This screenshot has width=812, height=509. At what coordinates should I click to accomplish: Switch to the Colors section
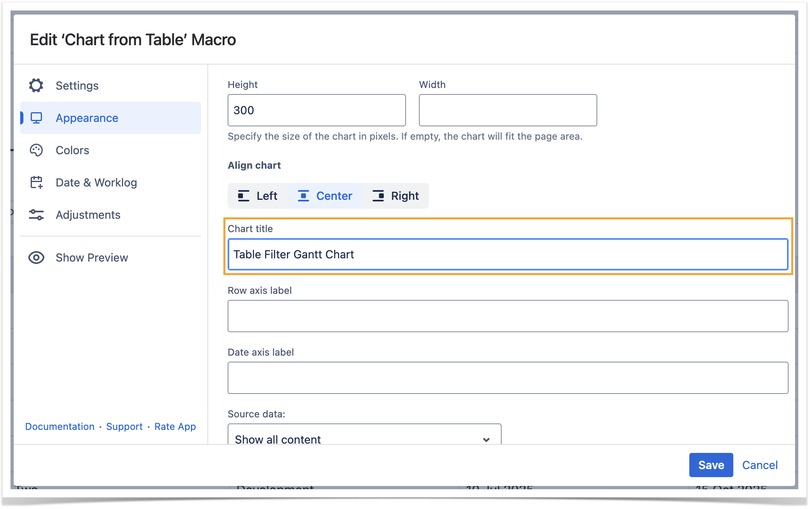tap(73, 150)
